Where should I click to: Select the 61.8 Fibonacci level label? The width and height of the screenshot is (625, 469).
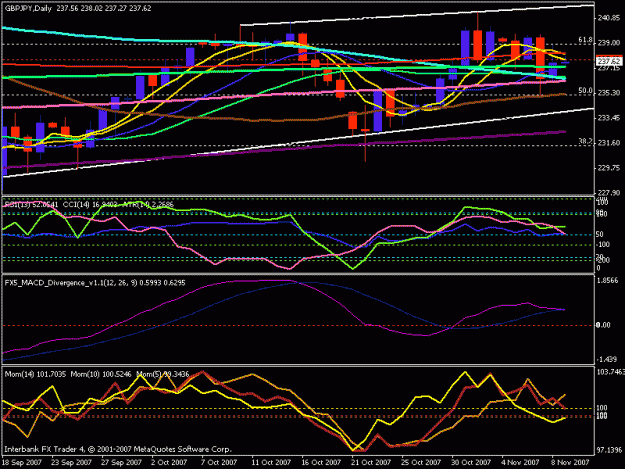click(585, 40)
